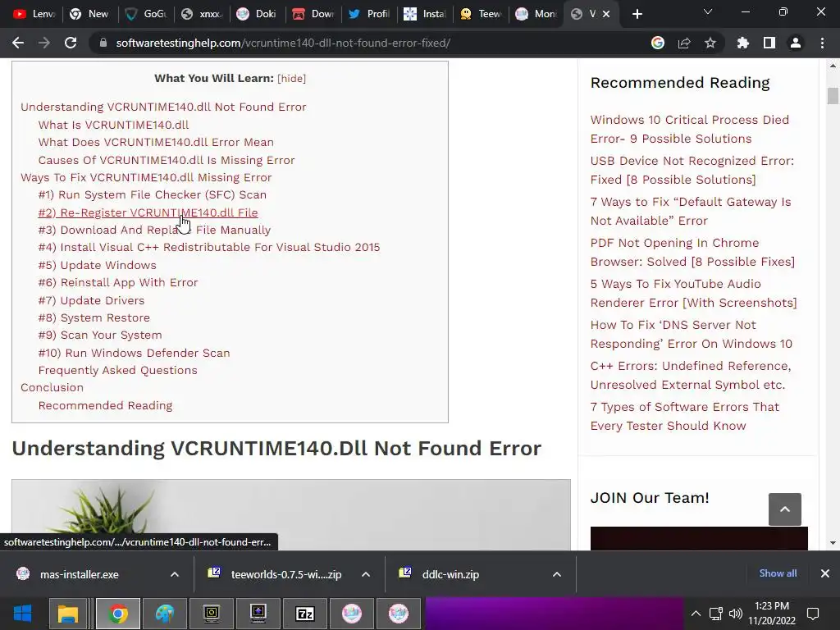Open 7 Types of Software Errors article

[685, 416]
